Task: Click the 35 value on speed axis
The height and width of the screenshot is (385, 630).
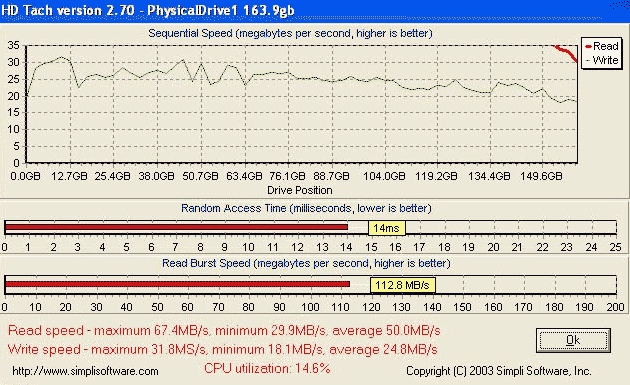Action: [x=14, y=45]
